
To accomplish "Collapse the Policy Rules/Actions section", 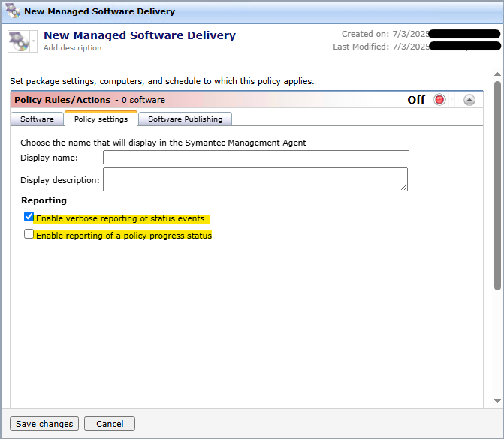I will [x=469, y=100].
